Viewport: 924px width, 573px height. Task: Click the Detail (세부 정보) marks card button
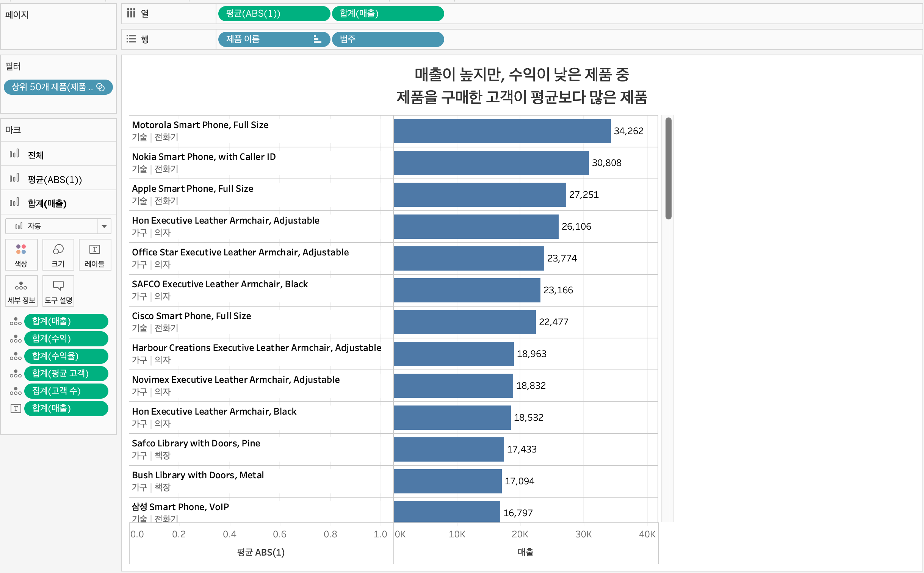tap(21, 291)
